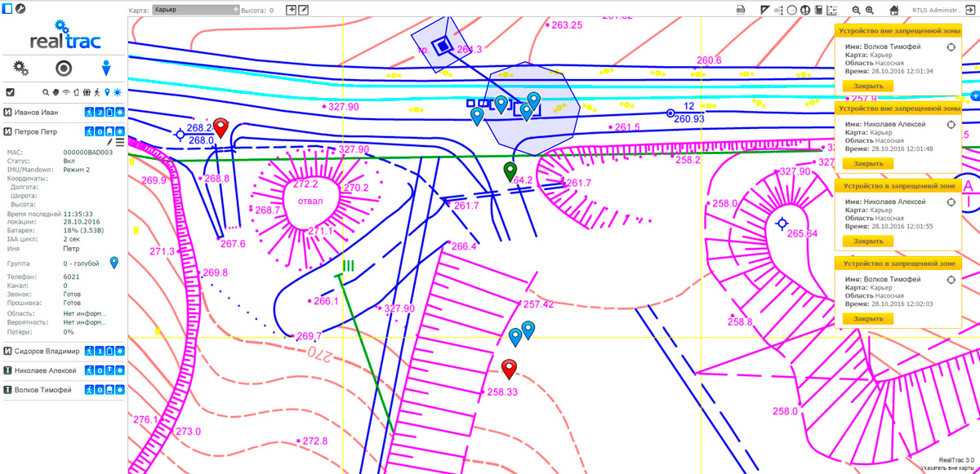Select the red marker near 268.2 label

pyautogui.click(x=220, y=128)
